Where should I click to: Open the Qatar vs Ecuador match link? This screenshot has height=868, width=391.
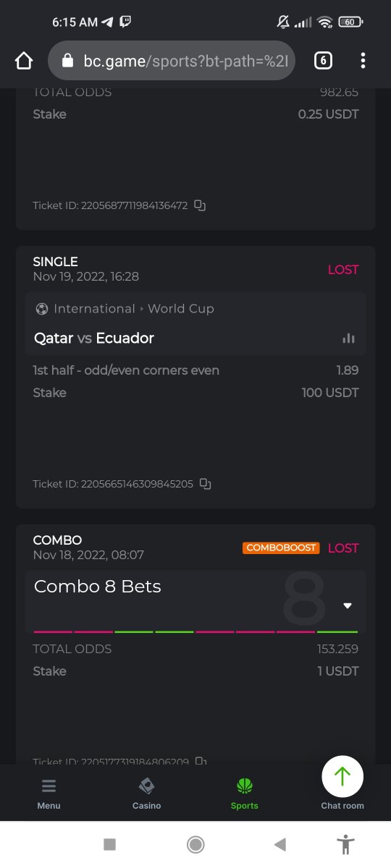coord(94,338)
